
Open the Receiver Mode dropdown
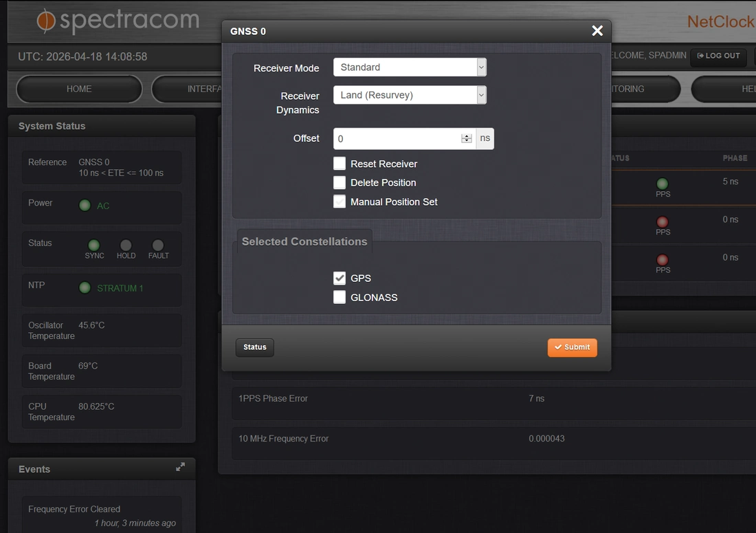(x=410, y=67)
